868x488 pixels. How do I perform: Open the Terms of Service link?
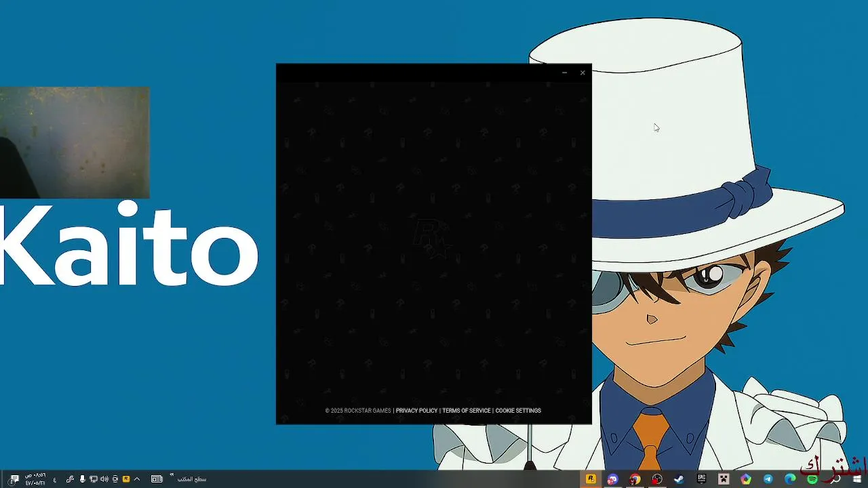(x=467, y=411)
